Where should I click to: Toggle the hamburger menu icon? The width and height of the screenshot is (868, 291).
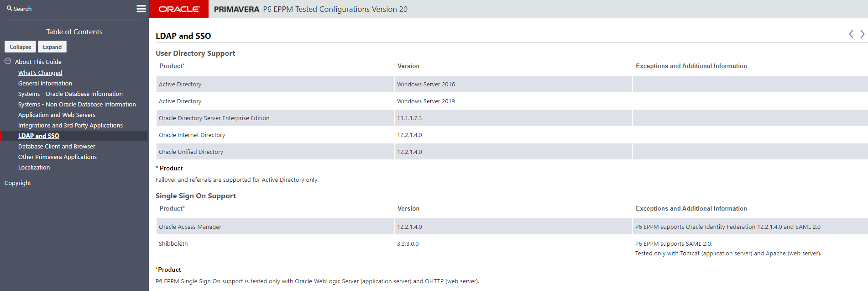141,9
